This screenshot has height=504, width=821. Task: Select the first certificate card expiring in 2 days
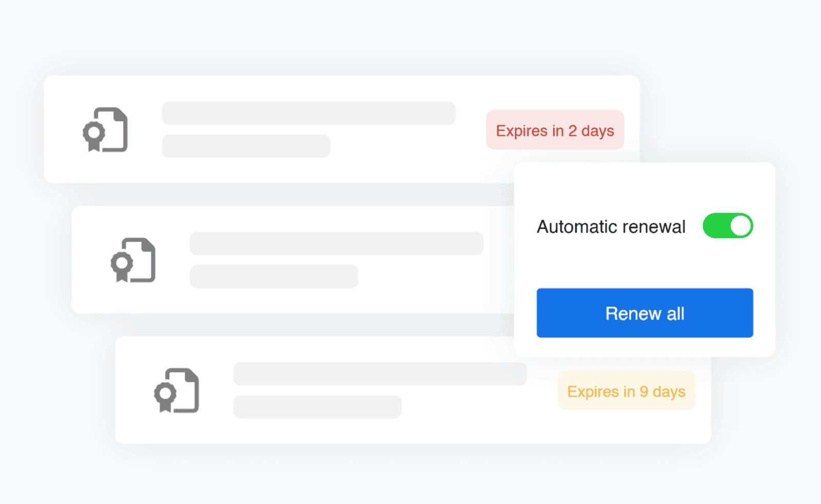click(342, 129)
